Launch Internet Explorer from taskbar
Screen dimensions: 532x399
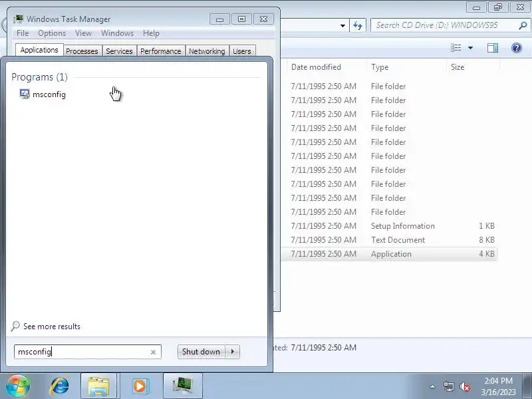[x=60, y=386]
